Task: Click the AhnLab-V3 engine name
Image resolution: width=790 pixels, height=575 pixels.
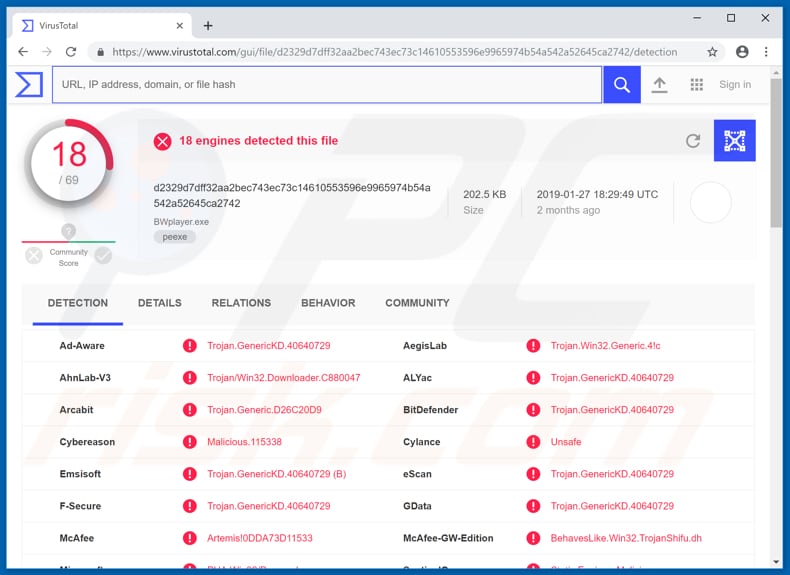Action: click(x=85, y=378)
